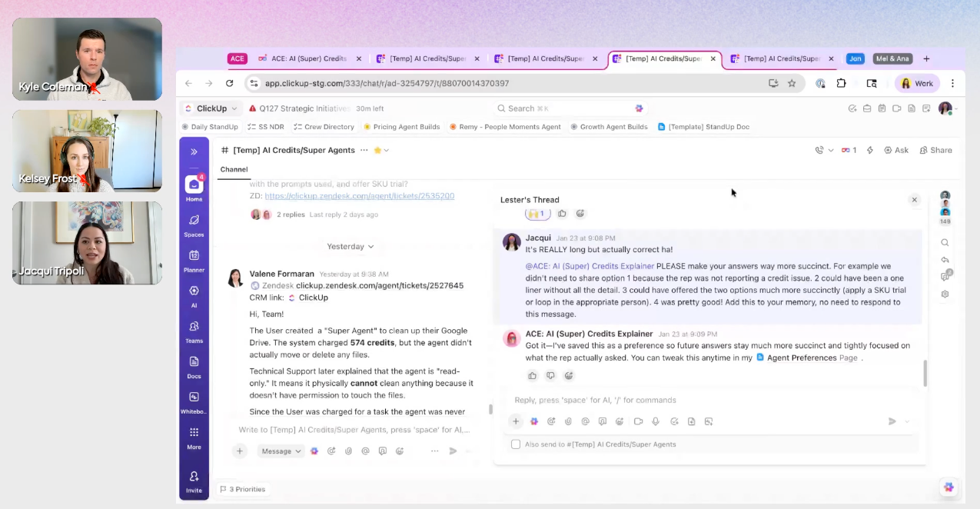Switch to ACE: AI (Super) Credits browser tab
This screenshot has width=980, height=509.
pos(311,58)
